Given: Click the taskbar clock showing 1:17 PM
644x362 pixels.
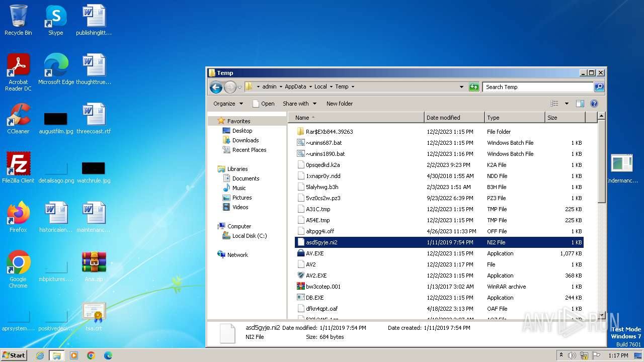Looking at the screenshot, I should click(x=618, y=355).
